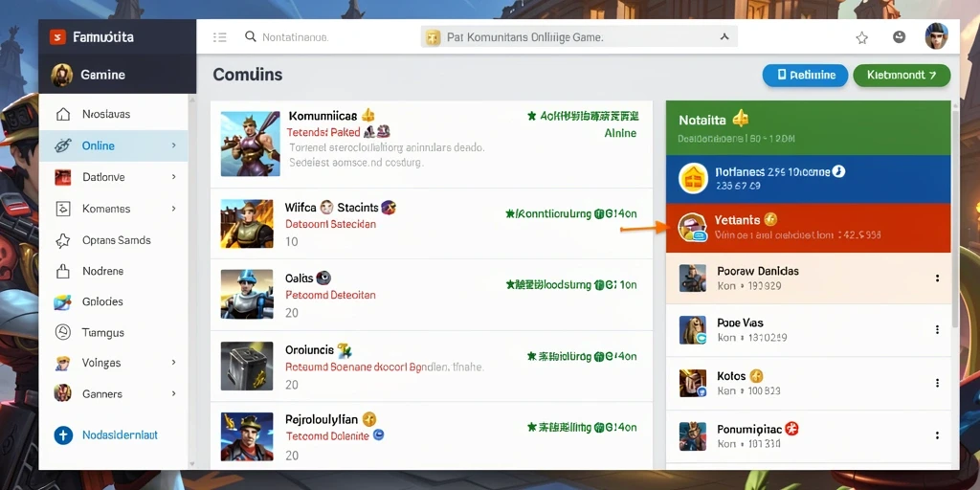Click the thumbs-up icon next to Komunniicas
Image resolution: width=980 pixels, height=490 pixels.
coord(368,115)
